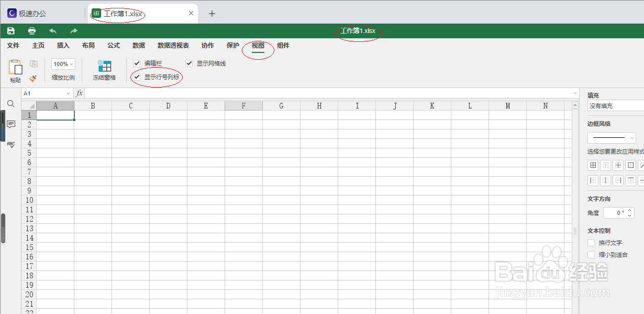Apply left border icon in second row
The image size is (644, 314).
coord(593,180)
